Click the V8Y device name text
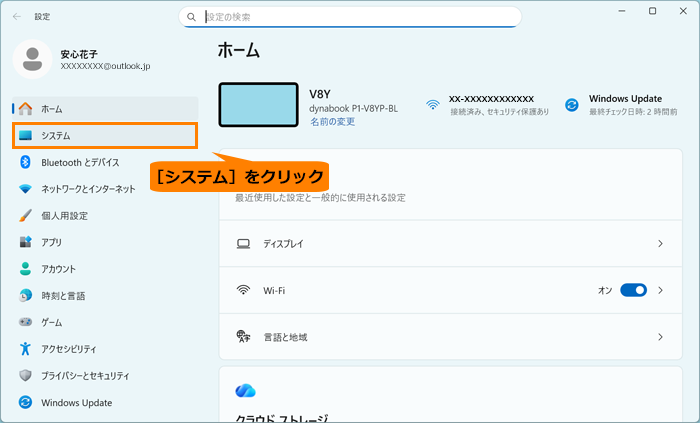This screenshot has width=700, height=423. (320, 94)
